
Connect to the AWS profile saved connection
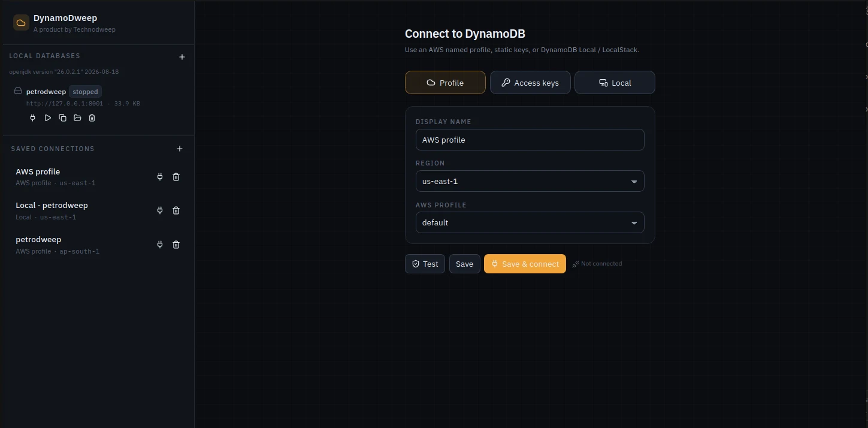[x=160, y=177]
